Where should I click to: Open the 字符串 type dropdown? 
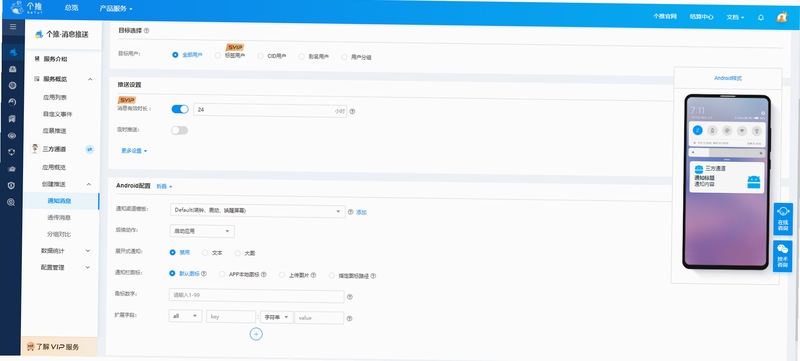[x=277, y=317]
